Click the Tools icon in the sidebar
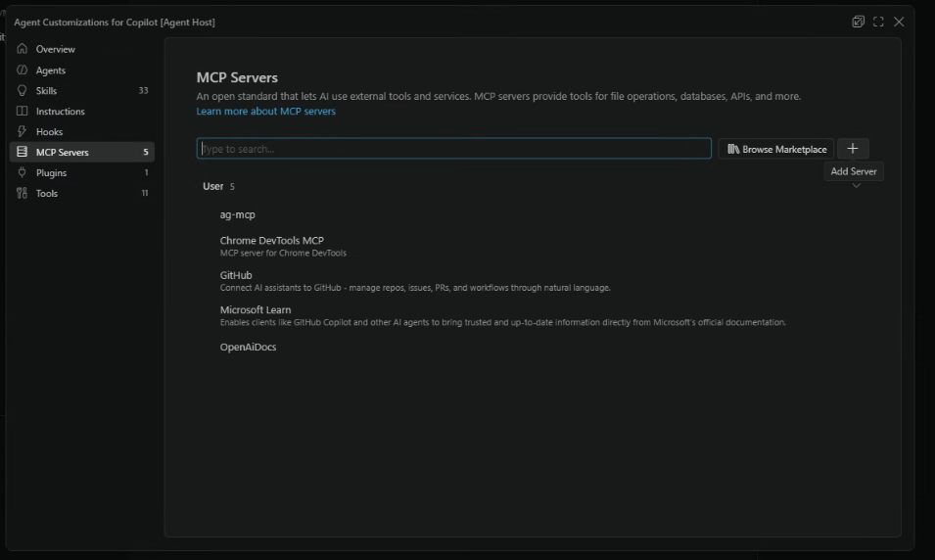 (x=23, y=193)
